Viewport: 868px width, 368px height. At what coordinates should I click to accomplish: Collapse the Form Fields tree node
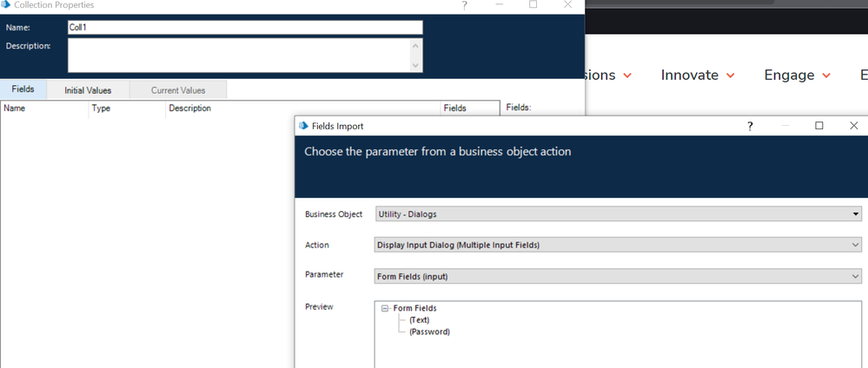[x=386, y=308]
